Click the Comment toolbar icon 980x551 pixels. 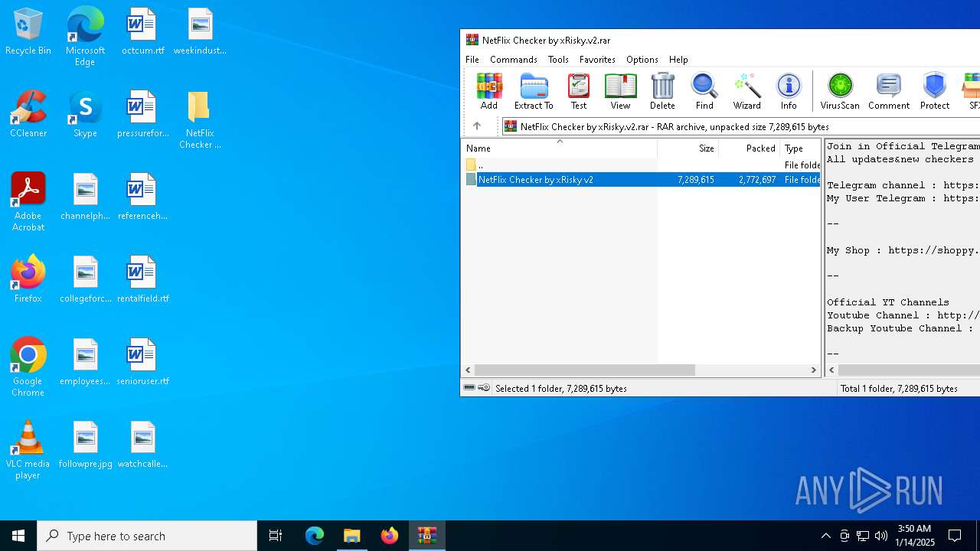click(889, 91)
